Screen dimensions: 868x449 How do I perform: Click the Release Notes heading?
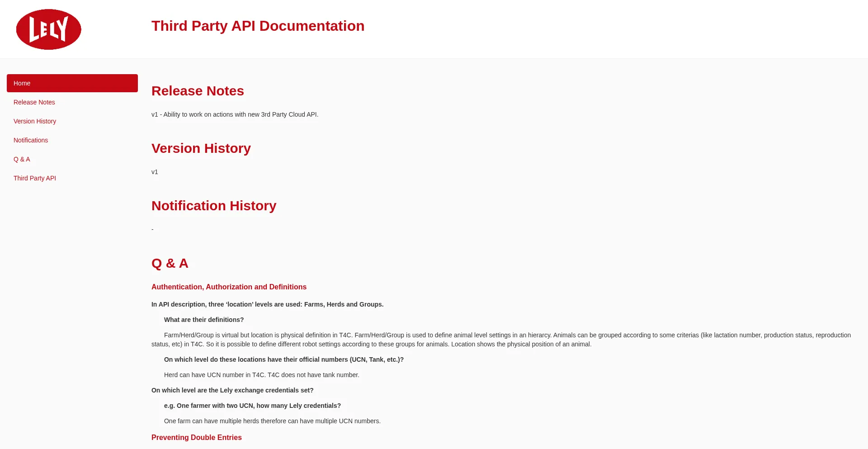[x=198, y=91]
